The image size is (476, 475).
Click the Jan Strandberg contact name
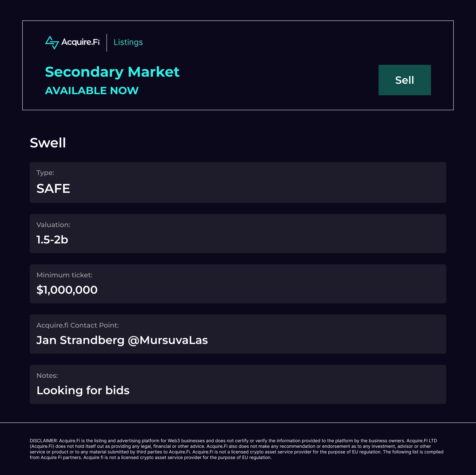pos(80,340)
